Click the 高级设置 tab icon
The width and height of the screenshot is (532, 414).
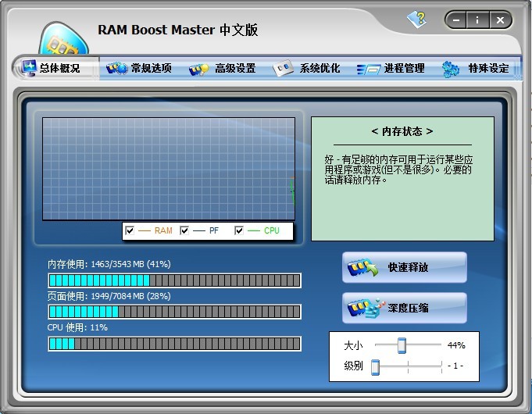click(199, 69)
